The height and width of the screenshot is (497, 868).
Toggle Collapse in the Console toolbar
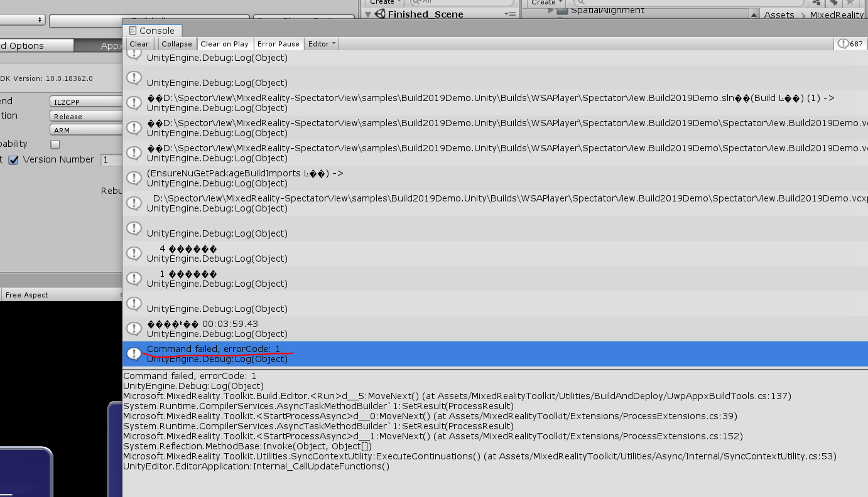click(x=176, y=43)
